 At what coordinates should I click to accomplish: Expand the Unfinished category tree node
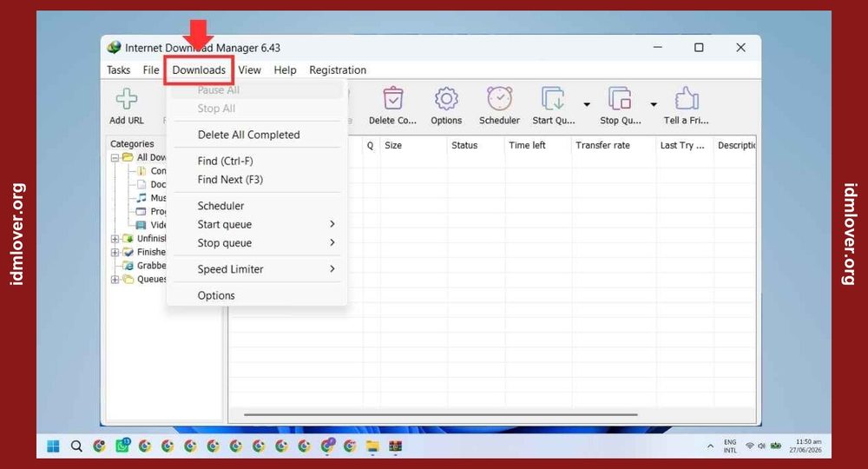115,239
